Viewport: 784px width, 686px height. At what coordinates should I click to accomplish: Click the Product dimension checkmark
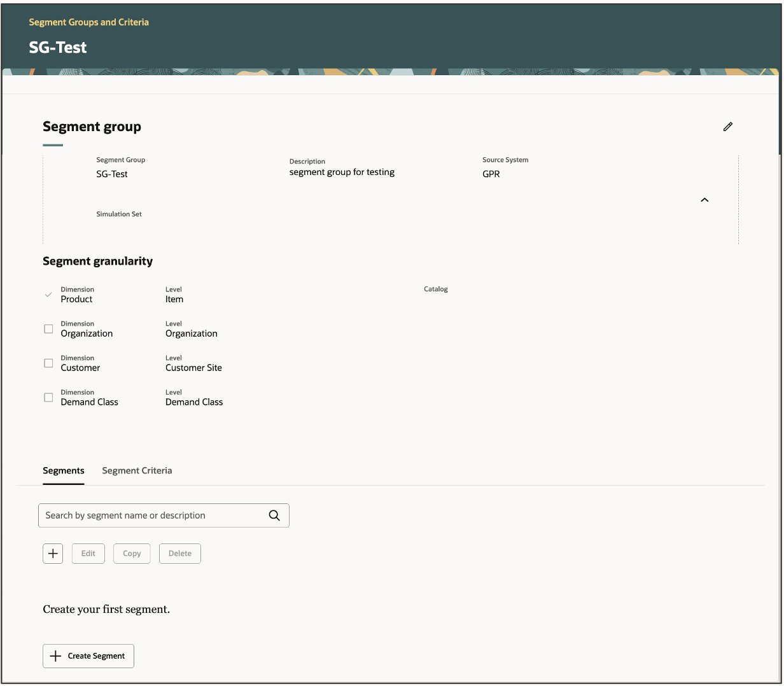48,294
